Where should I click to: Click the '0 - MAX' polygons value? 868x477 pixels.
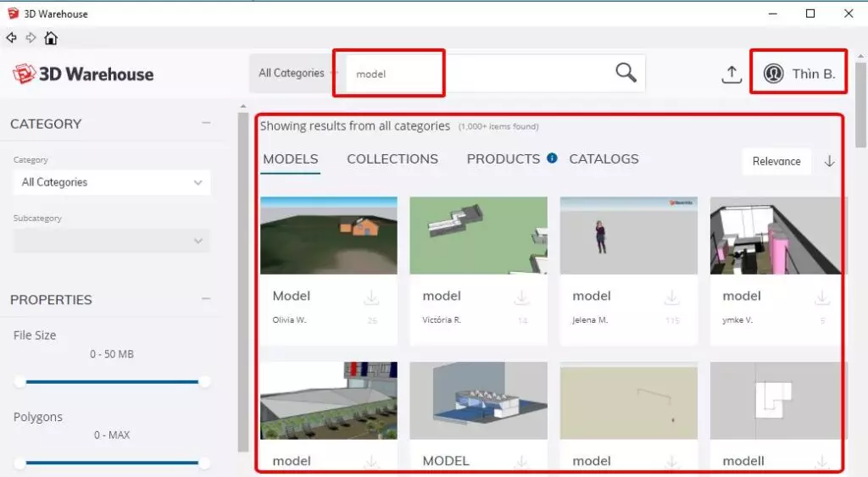click(112, 435)
